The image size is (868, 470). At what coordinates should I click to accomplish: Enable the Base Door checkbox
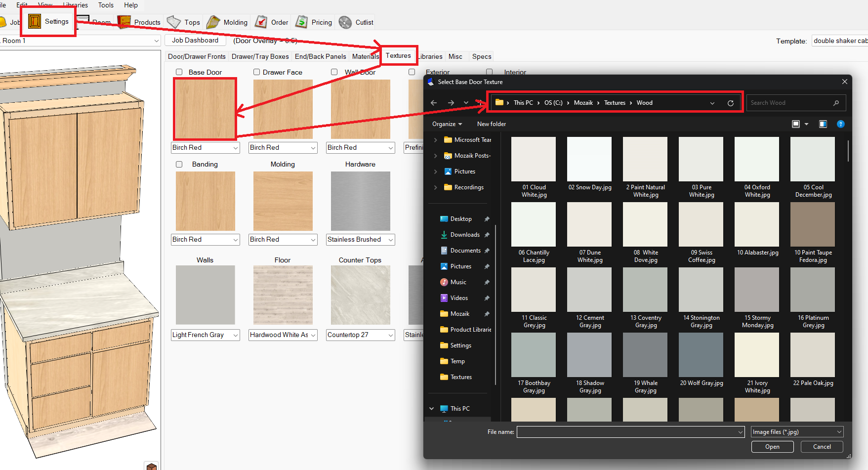click(179, 72)
